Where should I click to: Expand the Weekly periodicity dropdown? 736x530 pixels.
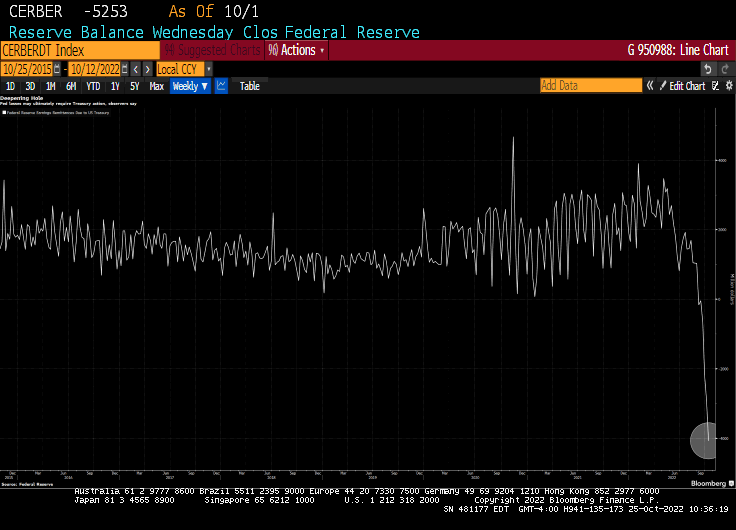pyautogui.click(x=190, y=86)
